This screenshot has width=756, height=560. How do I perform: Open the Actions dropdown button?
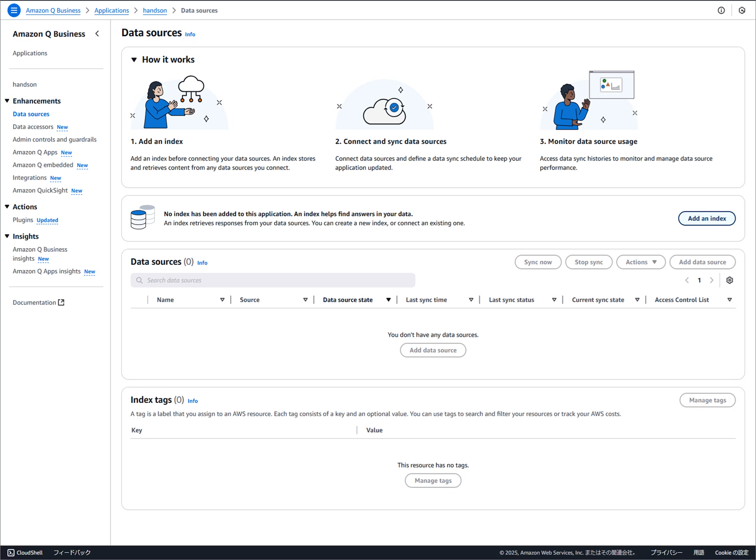(640, 262)
